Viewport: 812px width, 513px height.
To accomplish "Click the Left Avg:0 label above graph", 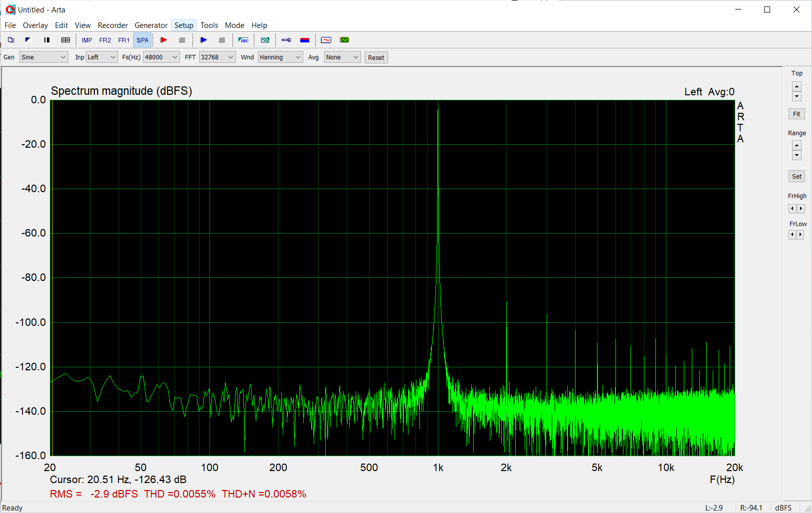I will [x=709, y=92].
